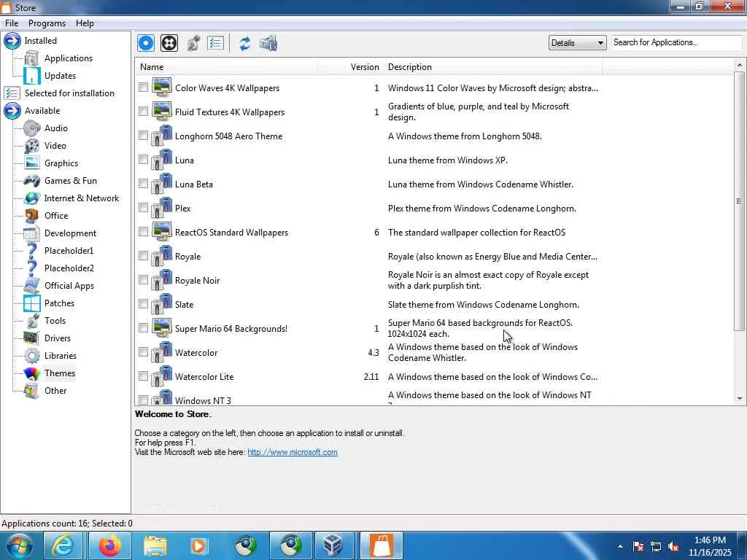Open the File menu

12,23
